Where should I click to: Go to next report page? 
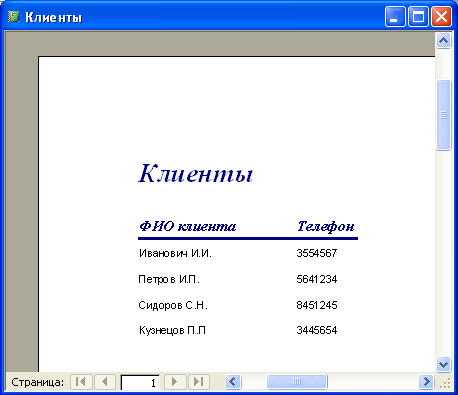[175, 382]
